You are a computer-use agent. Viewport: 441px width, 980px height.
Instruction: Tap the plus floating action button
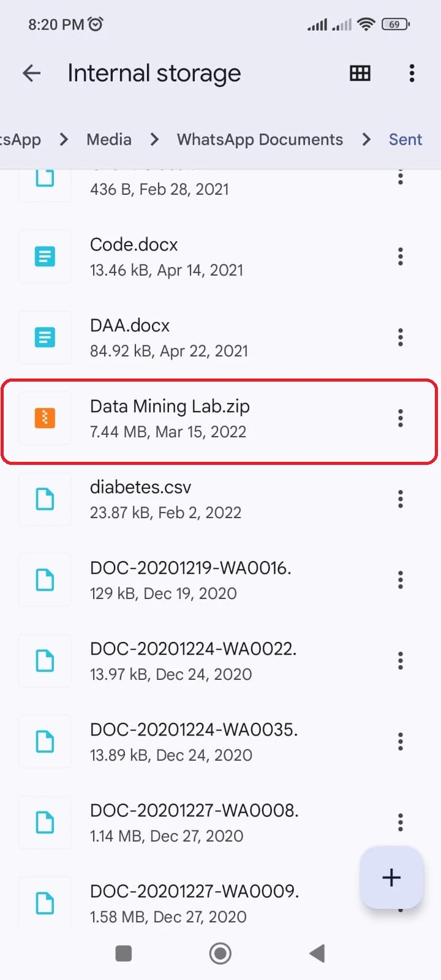[x=391, y=877]
